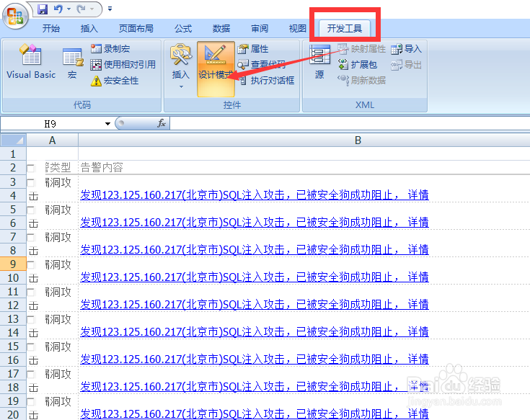Toggle Use Relative References (使用相对引用)
The image size is (530, 420).
[123, 65]
